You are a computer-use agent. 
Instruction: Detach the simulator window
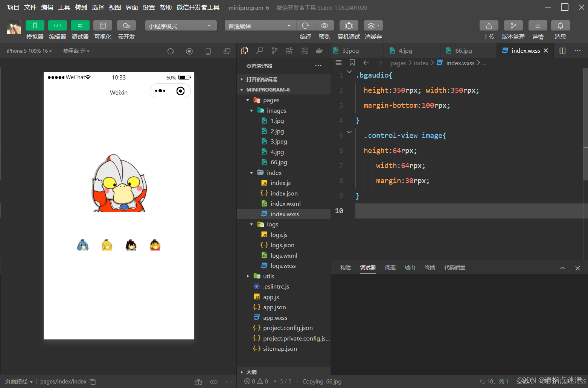tap(227, 51)
